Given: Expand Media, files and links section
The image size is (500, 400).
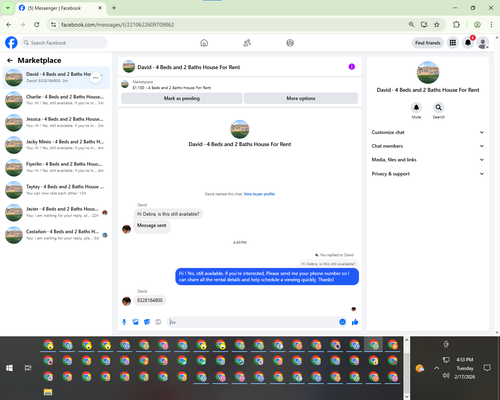Looking at the screenshot, I should (428, 160).
